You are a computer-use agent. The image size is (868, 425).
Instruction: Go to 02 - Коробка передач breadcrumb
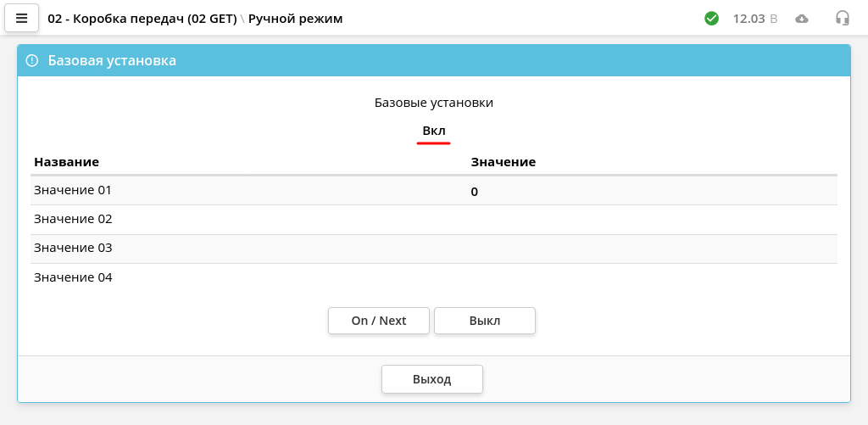[142, 19]
